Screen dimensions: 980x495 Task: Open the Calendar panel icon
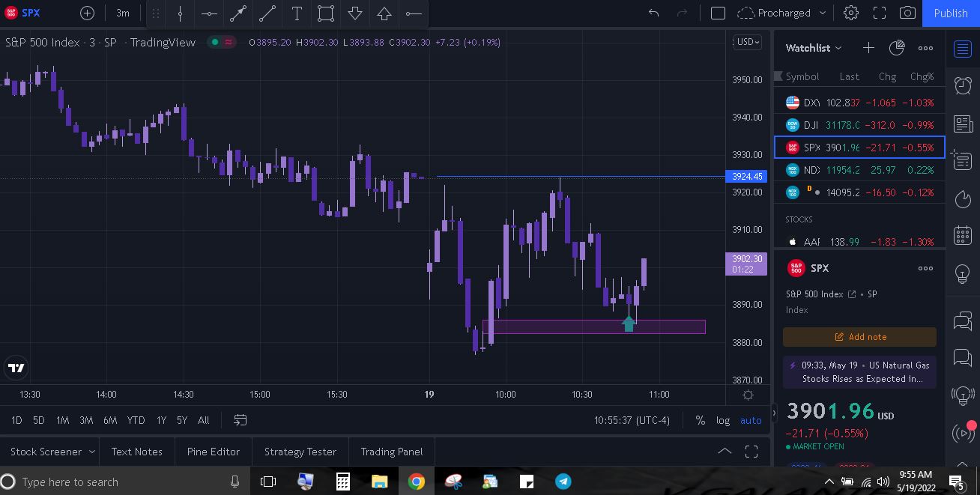point(963,236)
